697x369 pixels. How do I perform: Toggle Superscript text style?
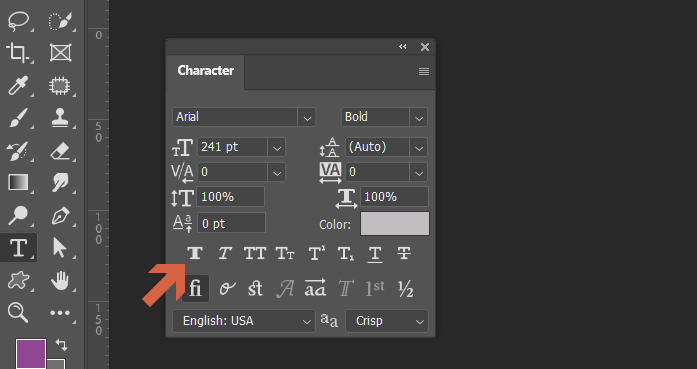coord(316,253)
